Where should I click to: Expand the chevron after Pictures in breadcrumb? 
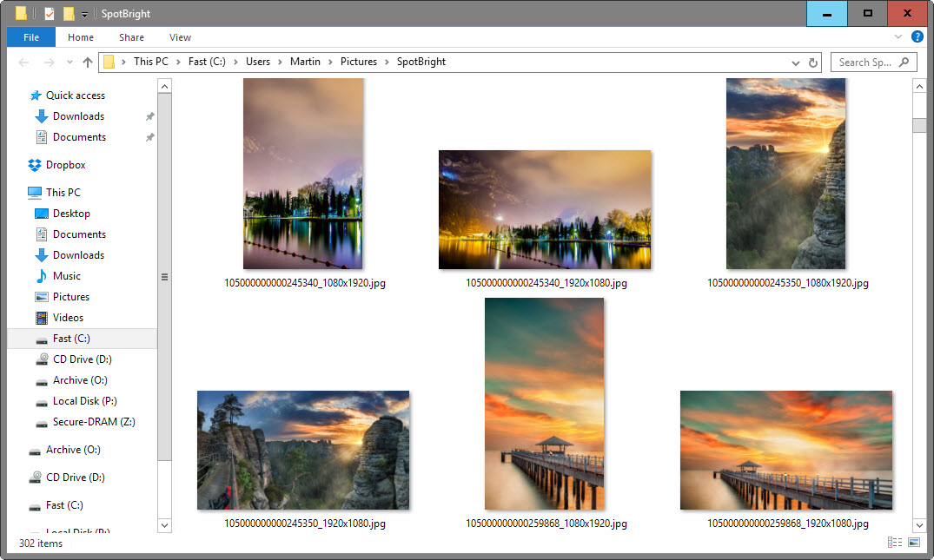pos(387,62)
